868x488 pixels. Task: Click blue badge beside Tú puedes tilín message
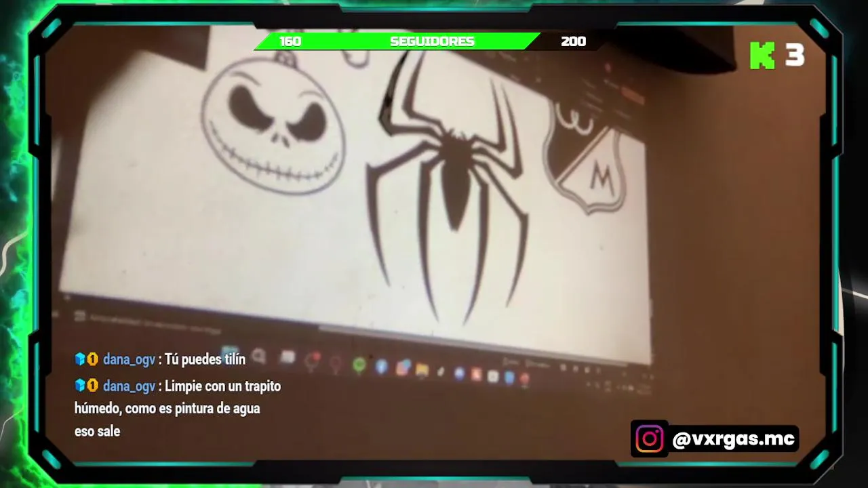(80, 359)
